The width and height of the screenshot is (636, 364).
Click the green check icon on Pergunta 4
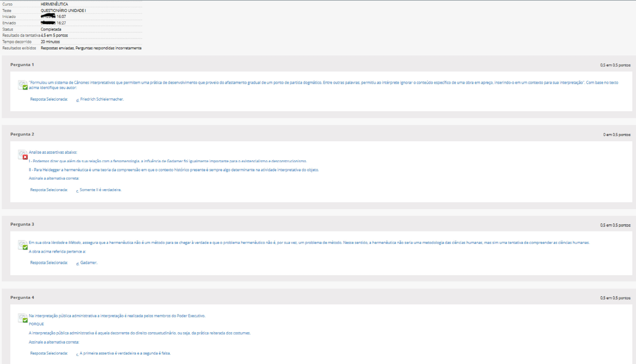25,320
